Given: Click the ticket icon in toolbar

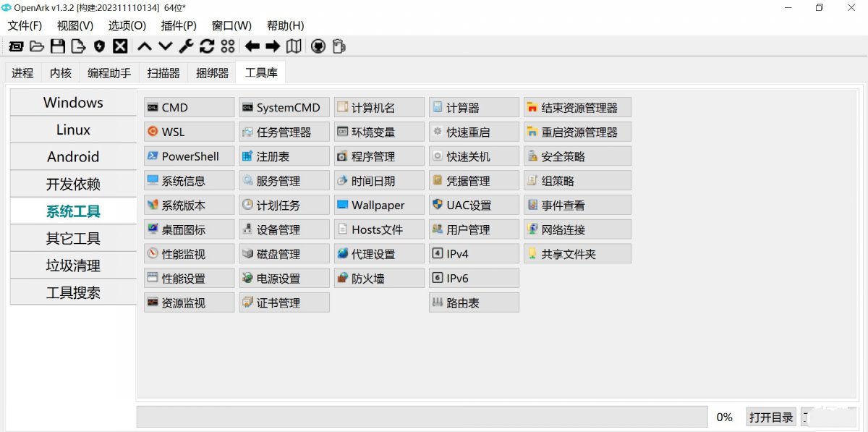Looking at the screenshot, I should click(x=15, y=46).
